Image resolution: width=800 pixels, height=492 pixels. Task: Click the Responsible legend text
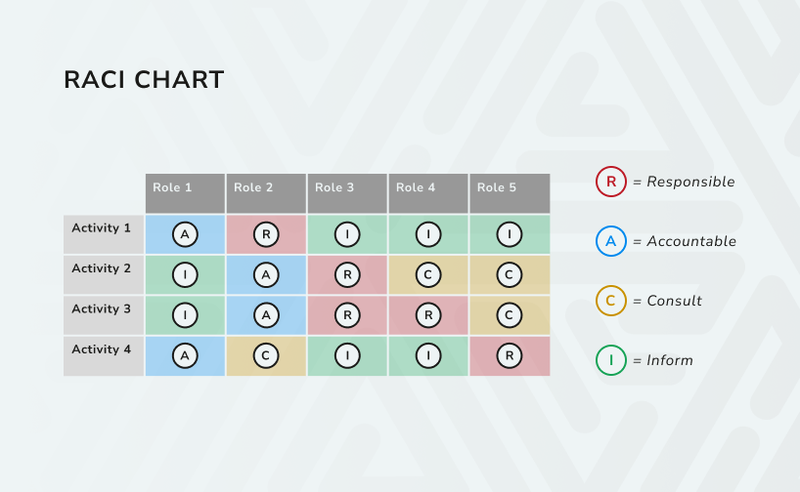[691, 182]
